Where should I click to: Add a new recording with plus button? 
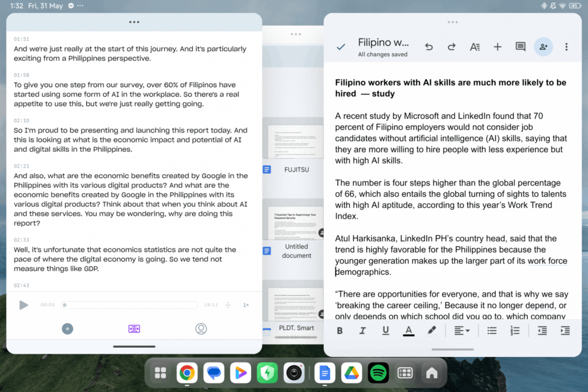tap(67, 329)
